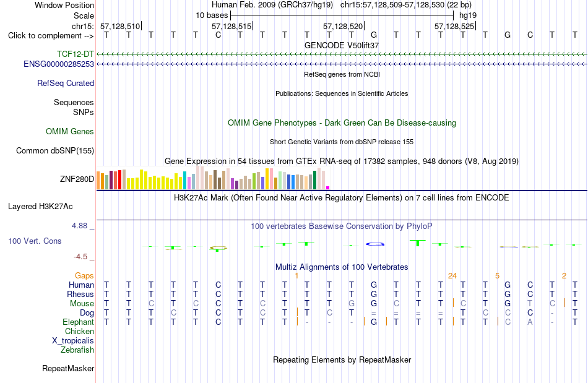Click the cyan bar in GTEx chart
588x383 pixels.
pyautogui.click(x=184, y=181)
